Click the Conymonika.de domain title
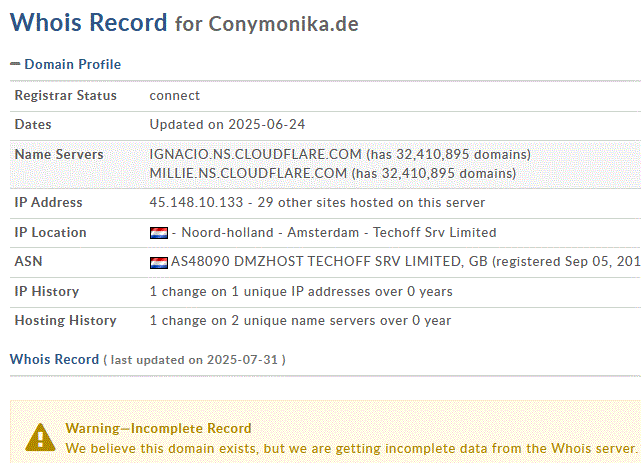Viewport: 642px width, 464px height. (283, 24)
